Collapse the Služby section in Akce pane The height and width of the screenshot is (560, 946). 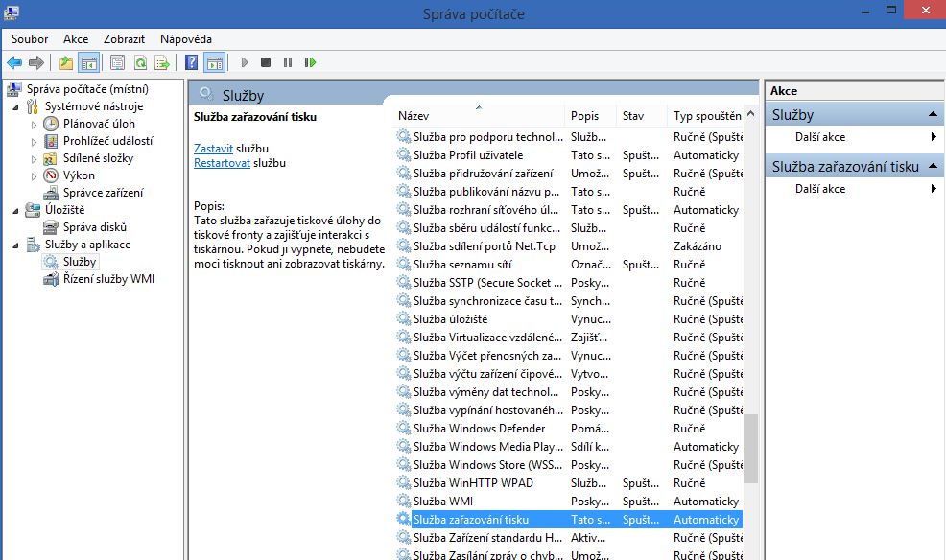[934, 115]
